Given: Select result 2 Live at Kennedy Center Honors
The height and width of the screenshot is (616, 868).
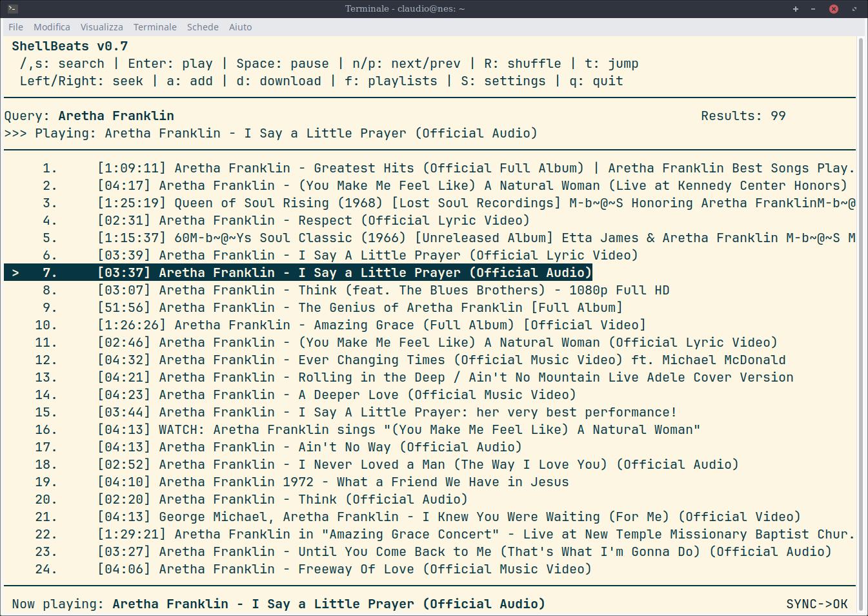Looking at the screenshot, I should pyautogui.click(x=430, y=186).
